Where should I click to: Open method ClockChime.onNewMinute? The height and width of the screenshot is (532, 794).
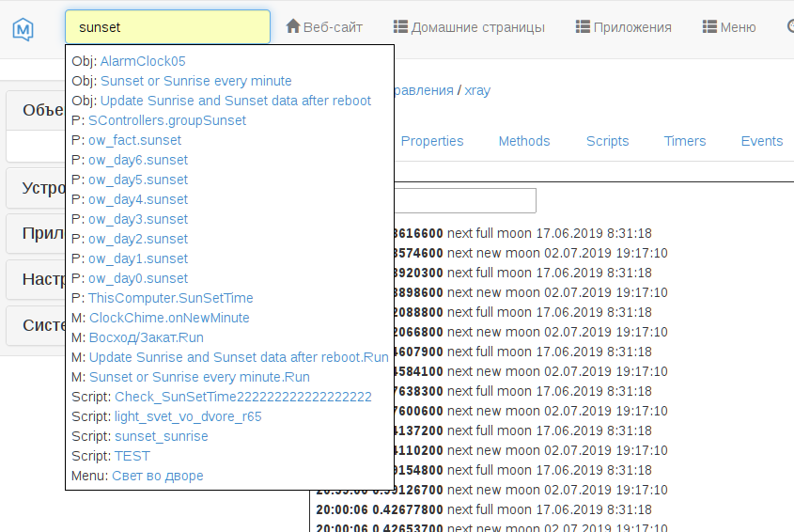point(169,319)
